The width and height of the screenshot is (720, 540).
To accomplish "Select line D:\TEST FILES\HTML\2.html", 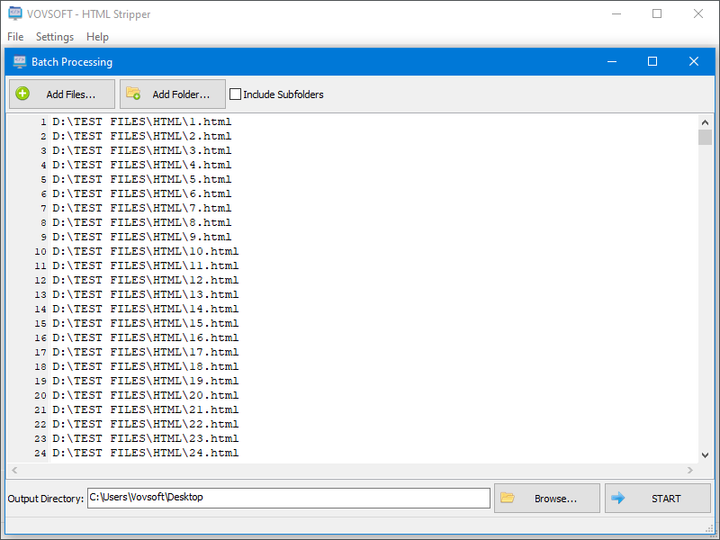I will tap(142, 136).
